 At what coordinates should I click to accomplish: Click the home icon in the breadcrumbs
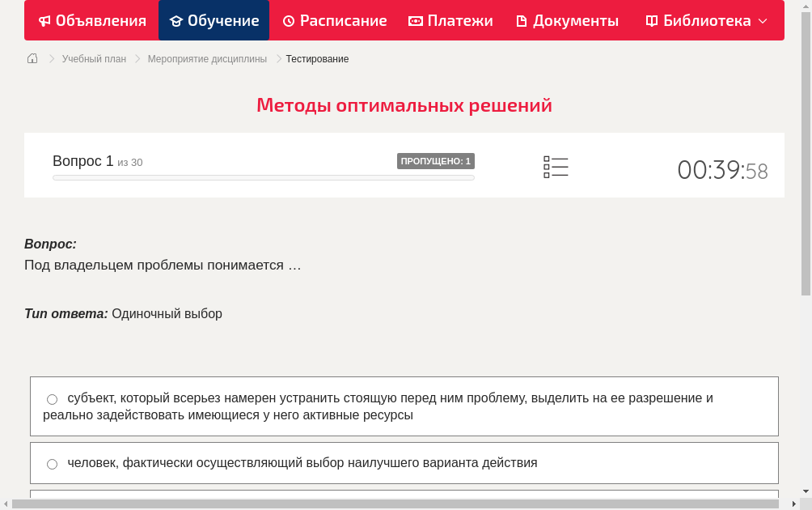pyautogui.click(x=32, y=57)
